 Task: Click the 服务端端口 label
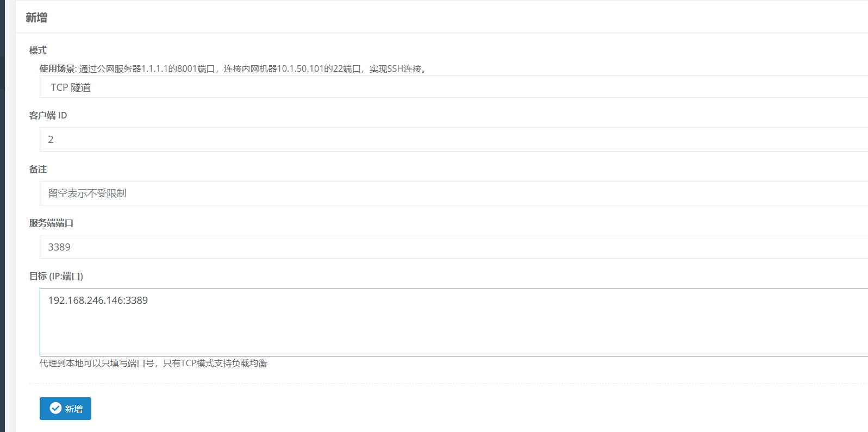pyautogui.click(x=51, y=223)
